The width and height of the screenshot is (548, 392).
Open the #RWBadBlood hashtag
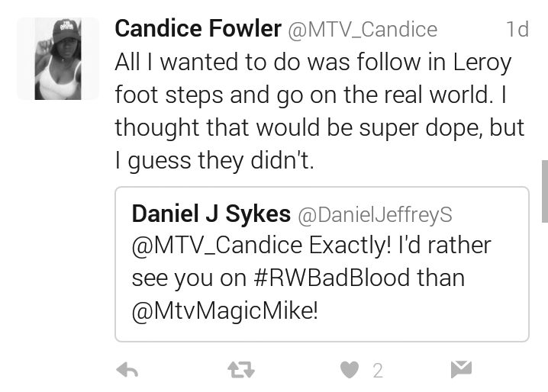331,278
